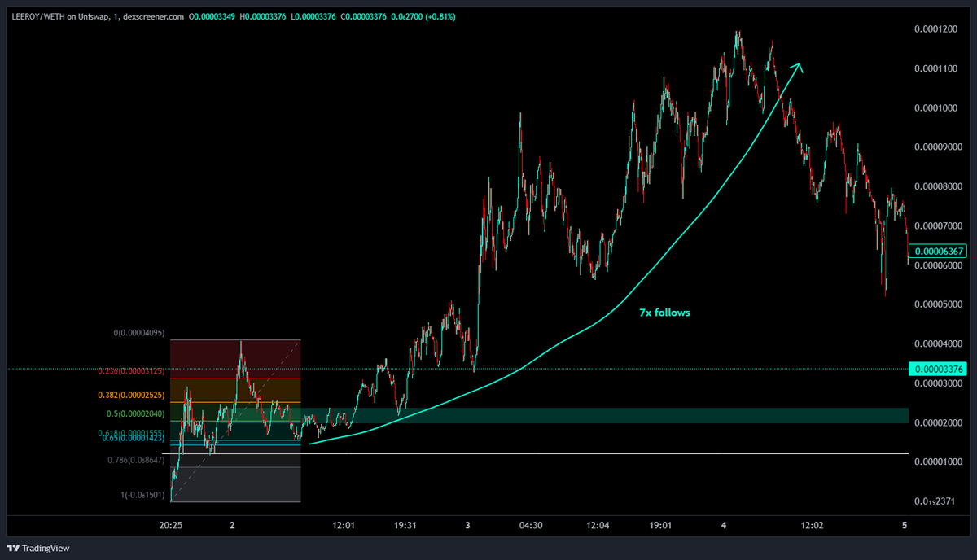Select the "7x follows" text annotation
The width and height of the screenshot is (977, 560).
665,313
